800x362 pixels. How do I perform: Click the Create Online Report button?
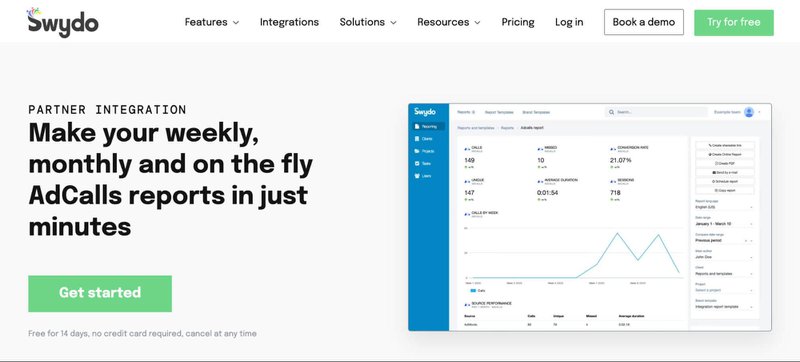(725, 154)
